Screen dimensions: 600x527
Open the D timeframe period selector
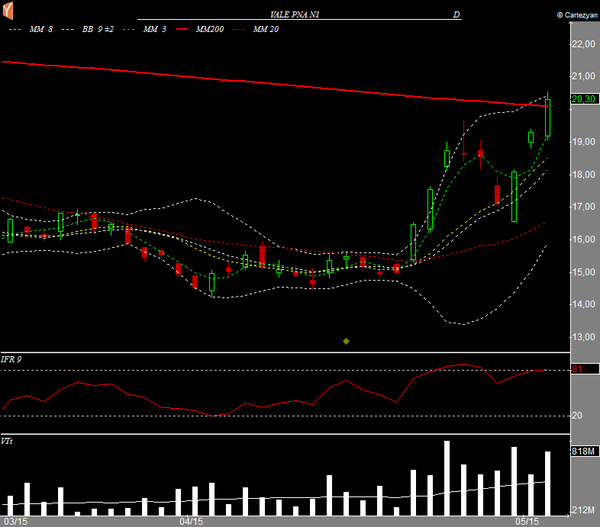click(x=456, y=15)
